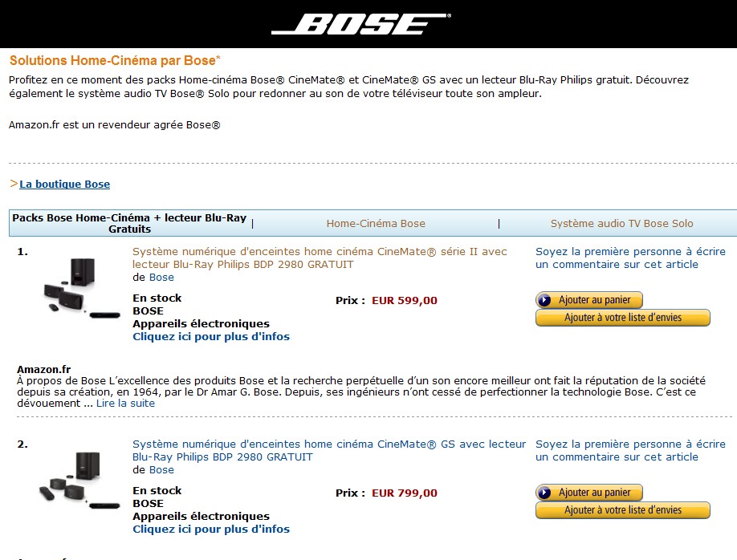Write first review for CineMate série II

[630, 258]
